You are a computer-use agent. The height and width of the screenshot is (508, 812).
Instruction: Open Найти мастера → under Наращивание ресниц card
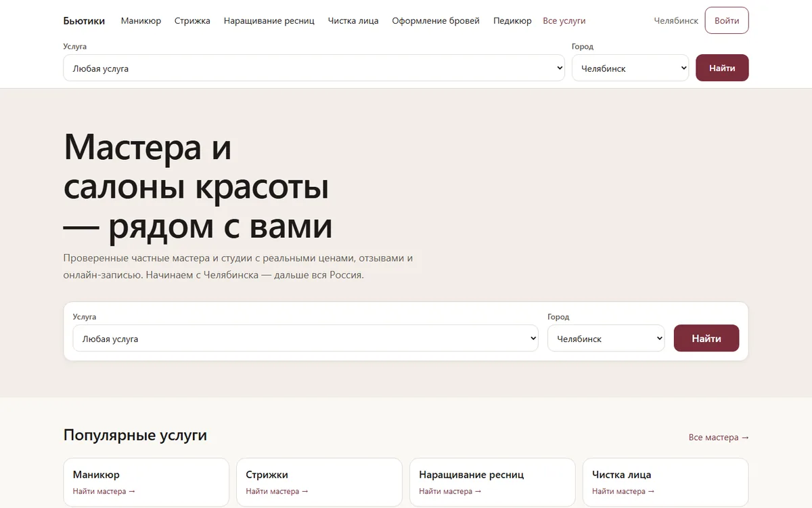451,491
